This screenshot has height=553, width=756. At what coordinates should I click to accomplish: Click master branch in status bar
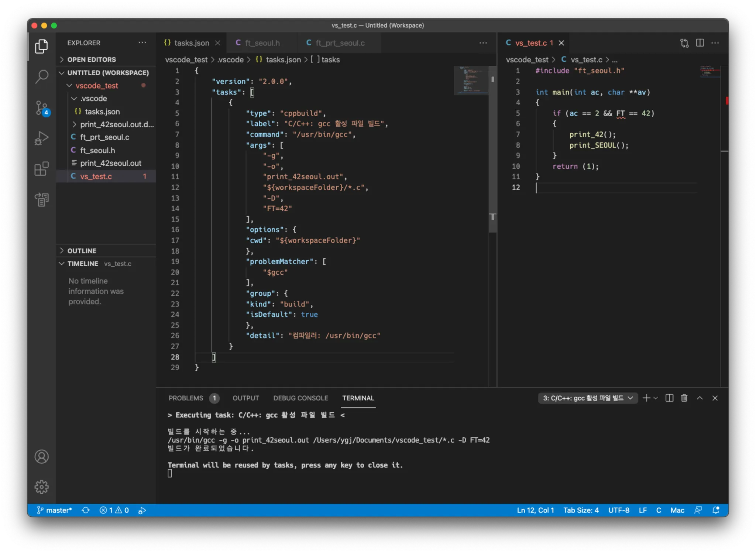pyautogui.click(x=54, y=510)
